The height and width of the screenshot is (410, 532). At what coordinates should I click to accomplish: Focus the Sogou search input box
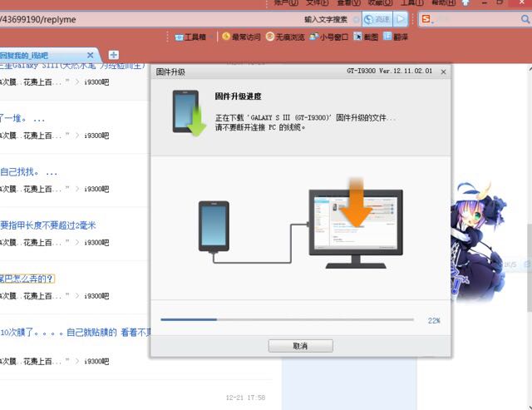tap(476, 19)
